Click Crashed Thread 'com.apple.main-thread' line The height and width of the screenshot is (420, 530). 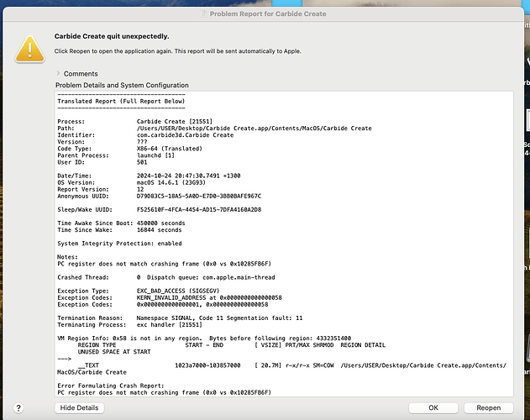click(166, 277)
